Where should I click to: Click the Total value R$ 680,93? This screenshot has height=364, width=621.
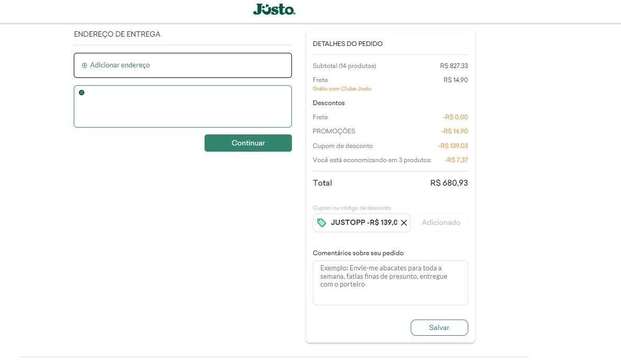click(449, 183)
